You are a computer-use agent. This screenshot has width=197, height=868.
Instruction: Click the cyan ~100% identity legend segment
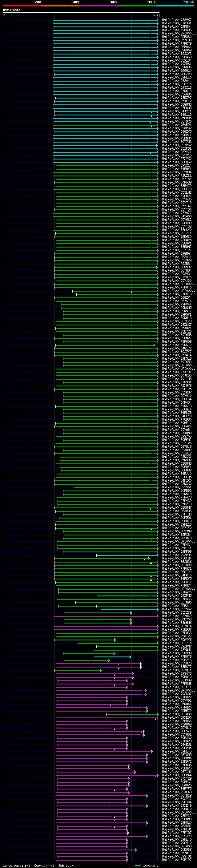(x=175, y=6)
